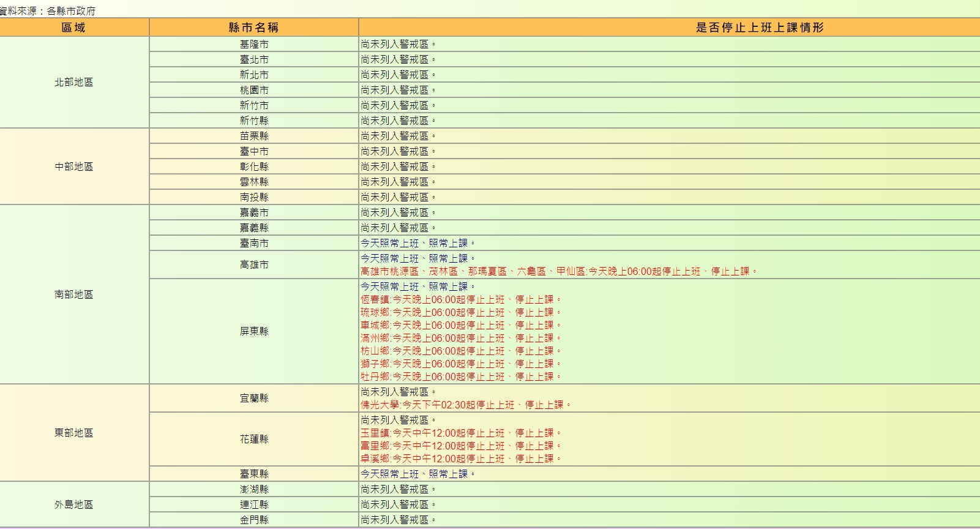
Task: Click the 彰化縣 county name
Action: tap(254, 167)
